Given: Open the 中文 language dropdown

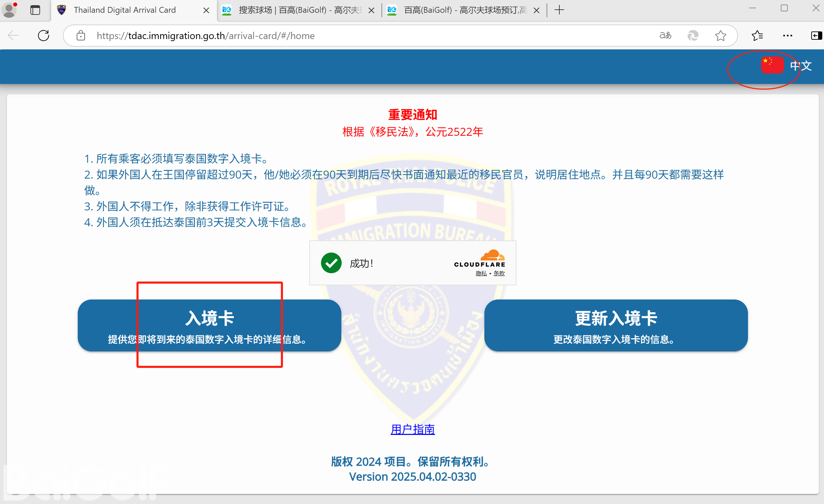Looking at the screenshot, I should tap(801, 66).
